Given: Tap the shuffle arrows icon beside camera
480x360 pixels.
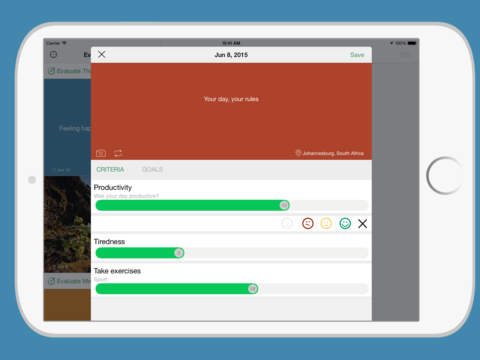Looking at the screenshot, I should (x=118, y=153).
